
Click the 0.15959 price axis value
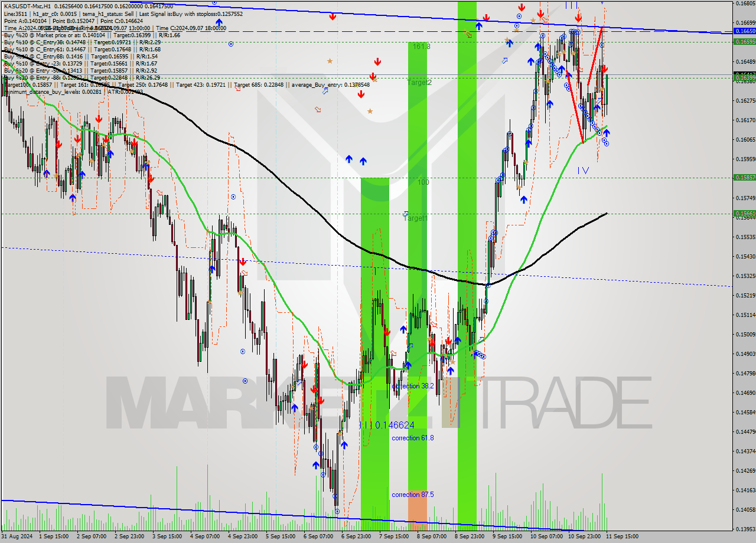pyautogui.click(x=745, y=159)
